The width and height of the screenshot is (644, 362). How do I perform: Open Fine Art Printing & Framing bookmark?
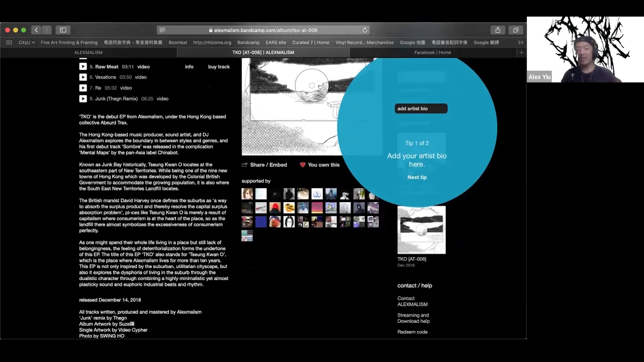69,43
